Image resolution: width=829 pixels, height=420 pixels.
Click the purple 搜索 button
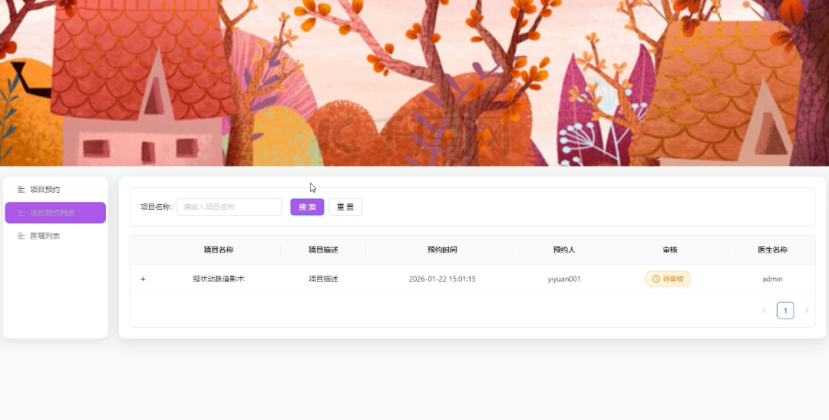point(307,207)
